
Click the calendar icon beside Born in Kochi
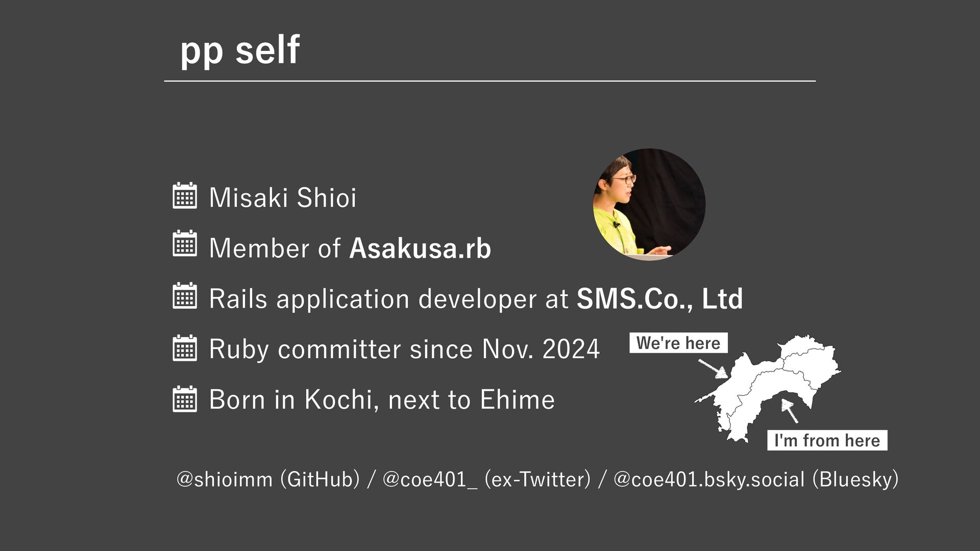[185, 399]
